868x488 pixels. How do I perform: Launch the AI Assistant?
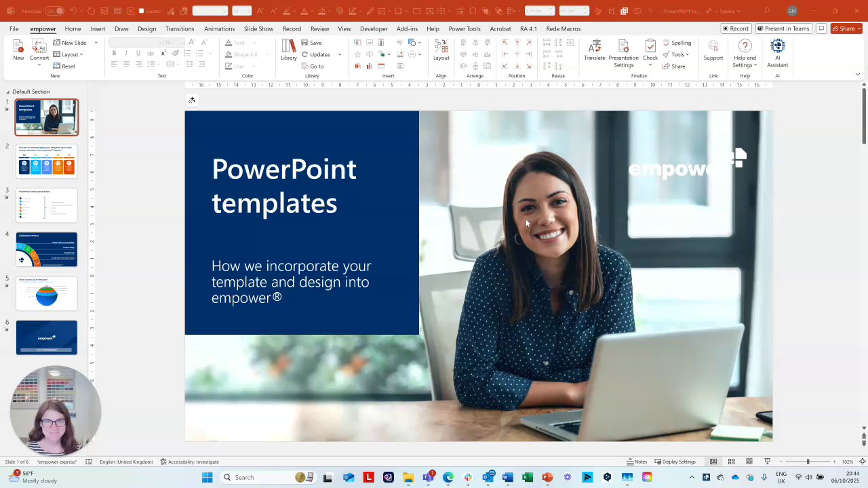pos(777,53)
